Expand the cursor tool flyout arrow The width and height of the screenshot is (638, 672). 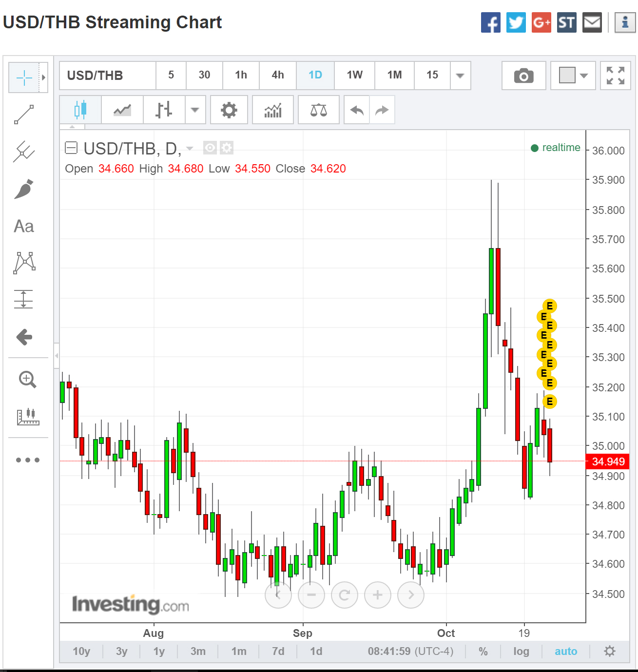43,77
